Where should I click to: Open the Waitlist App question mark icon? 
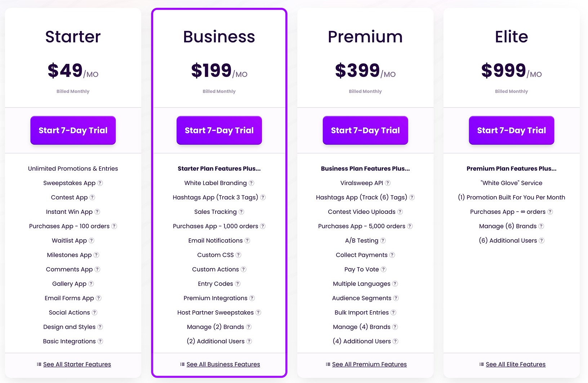coord(91,241)
